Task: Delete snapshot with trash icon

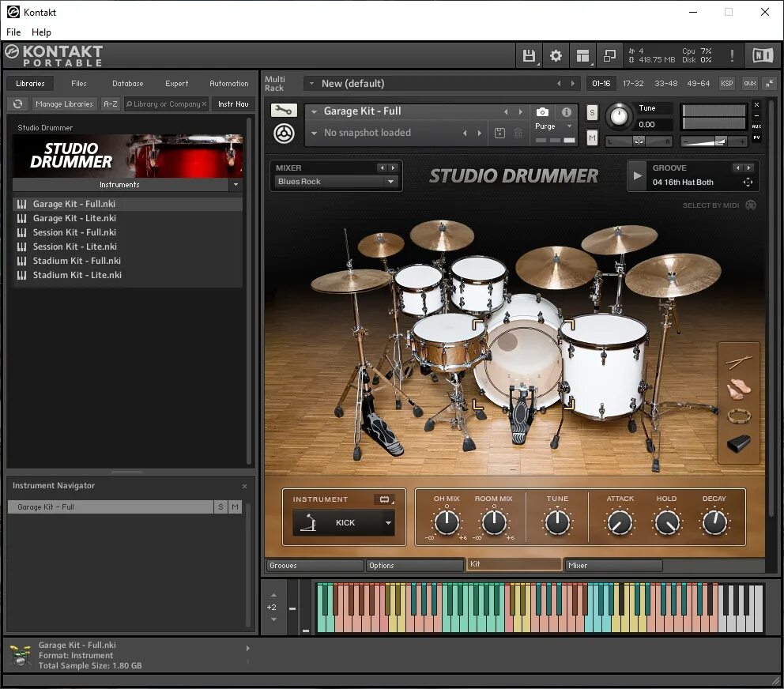Action: 518,133
